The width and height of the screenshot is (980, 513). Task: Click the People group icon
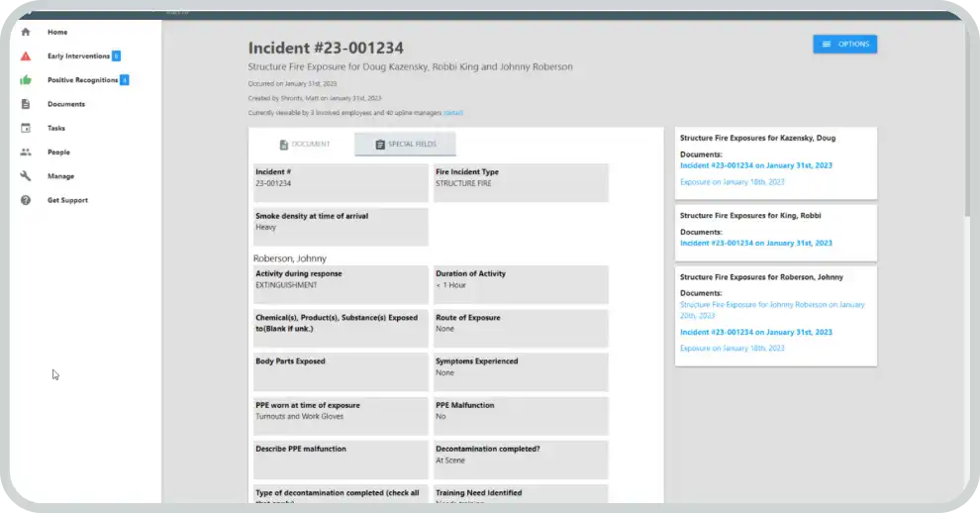click(x=26, y=153)
